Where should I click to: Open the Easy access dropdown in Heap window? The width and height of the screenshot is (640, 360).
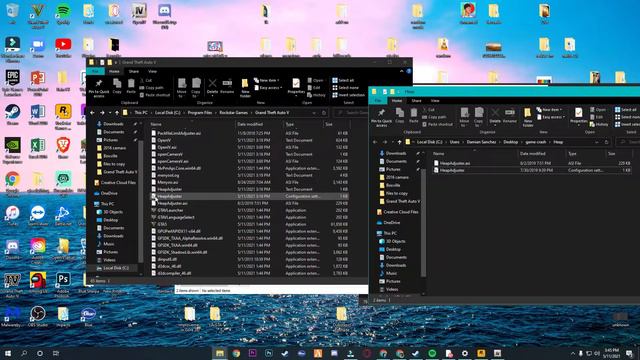pyautogui.click(x=551, y=117)
